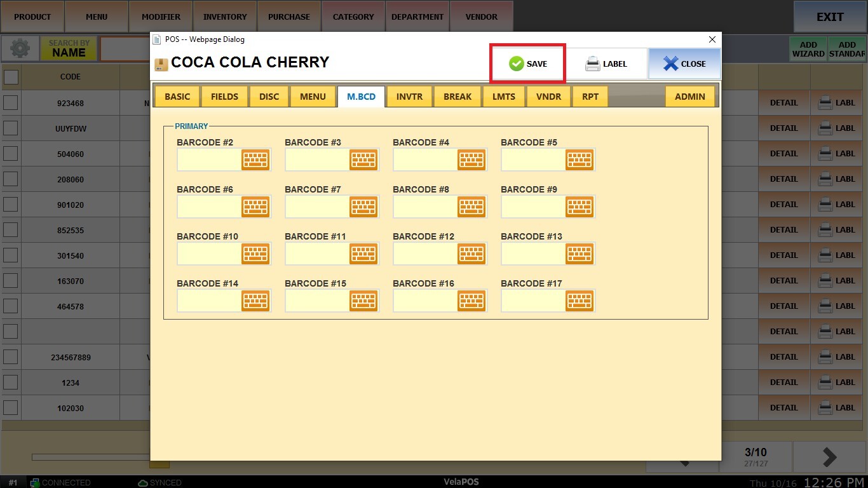Open on-screen keyboard for Barcode #9
This screenshot has height=488, width=868.
click(580, 207)
